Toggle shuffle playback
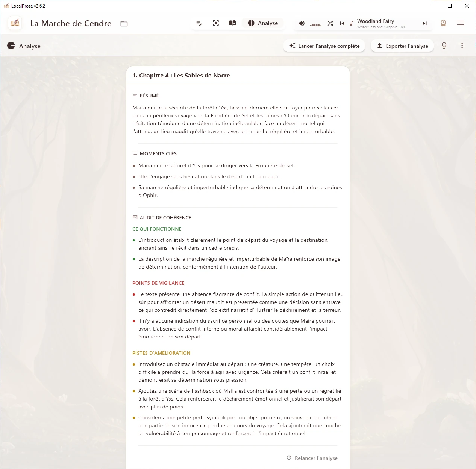Viewport: 476px width, 469px height. [330, 23]
